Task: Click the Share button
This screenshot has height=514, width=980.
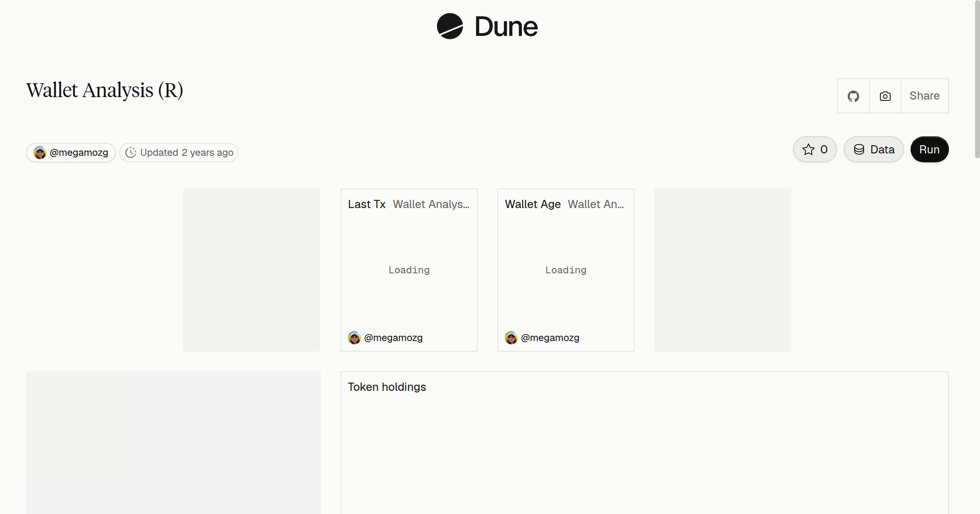Action: 924,96
